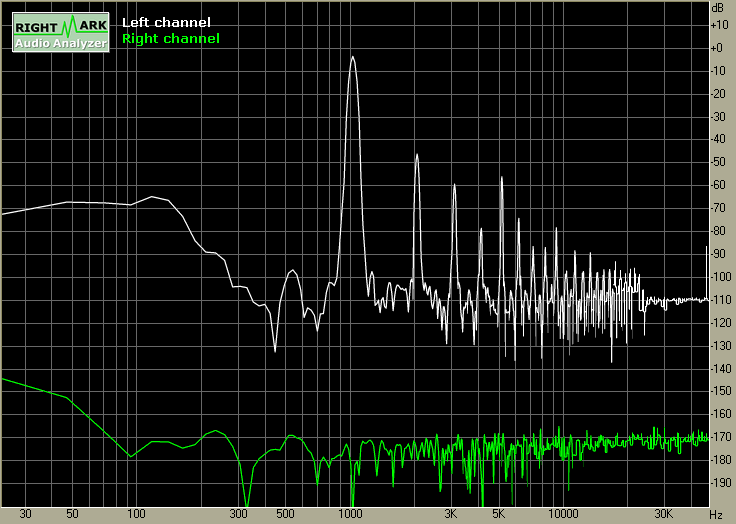
Task: Click the '-30' dB axis value
Action: tap(719, 116)
